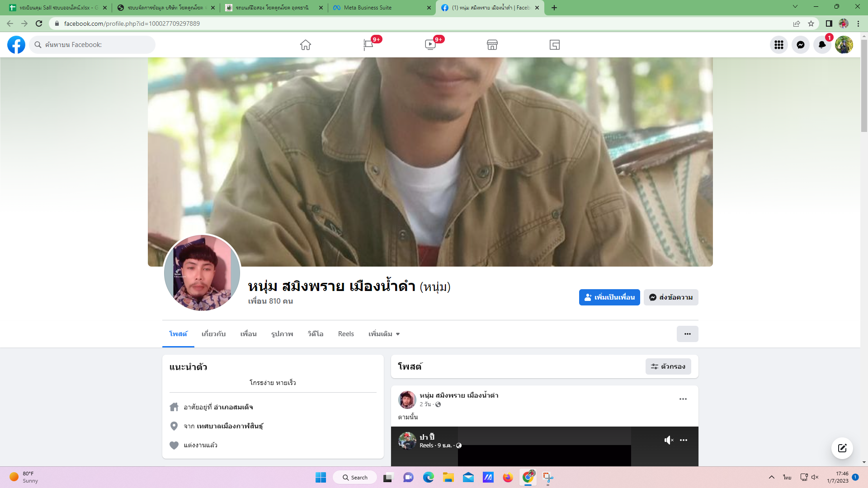Viewport: 868px width, 488px height.
Task: Open the post's three-dot options menu
Action: click(x=683, y=399)
